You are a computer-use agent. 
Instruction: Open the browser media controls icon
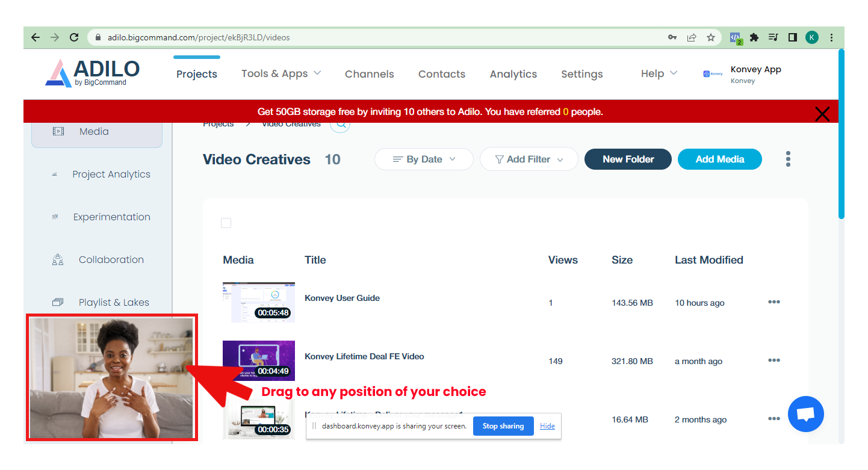pyautogui.click(x=773, y=37)
